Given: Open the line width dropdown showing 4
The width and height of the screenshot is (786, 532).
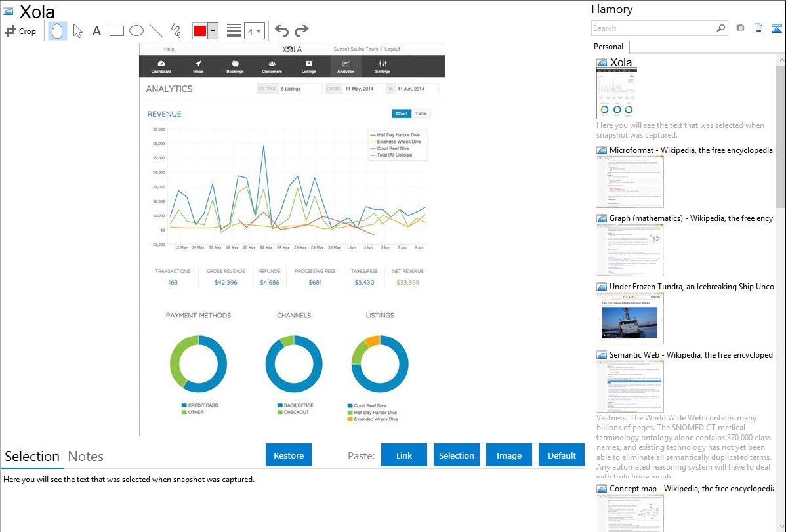Looking at the screenshot, I should 254,31.
